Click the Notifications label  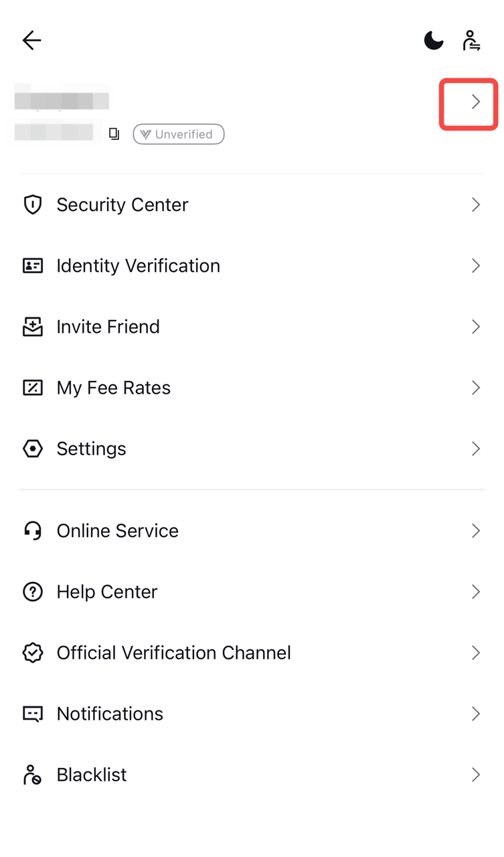110,714
